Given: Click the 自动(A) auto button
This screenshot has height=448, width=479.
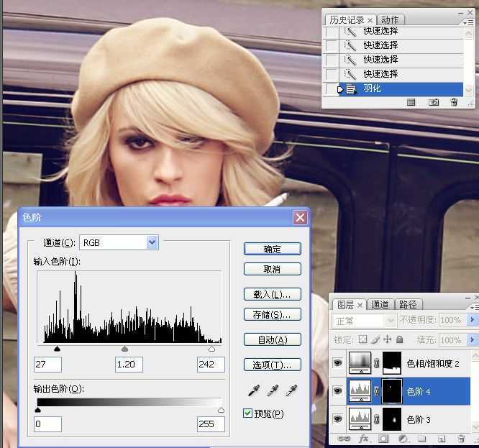Looking at the screenshot, I should point(272,339).
